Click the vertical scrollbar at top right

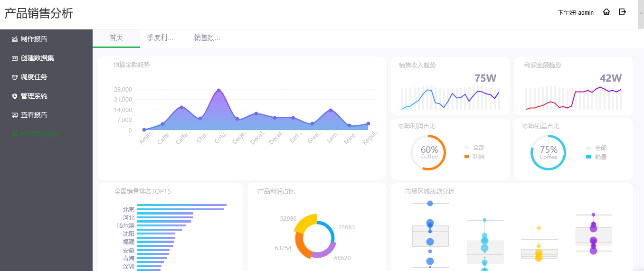click(641, 14)
